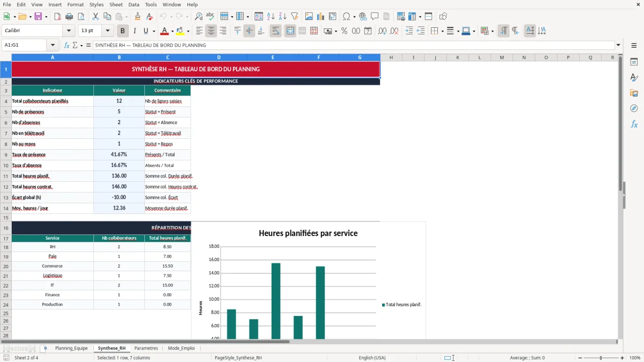
Task: Toggle Print Preview icon
Action: 81,17
